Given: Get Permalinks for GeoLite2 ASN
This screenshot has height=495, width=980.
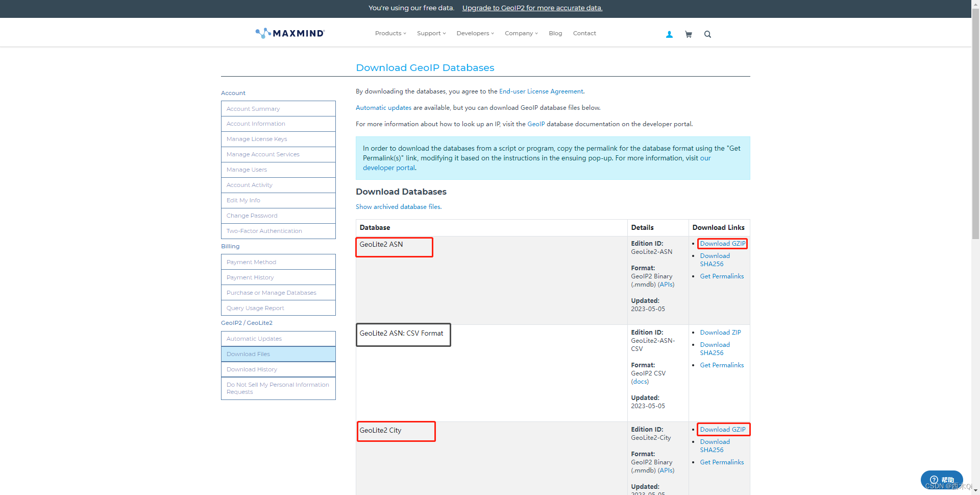Looking at the screenshot, I should (x=722, y=276).
